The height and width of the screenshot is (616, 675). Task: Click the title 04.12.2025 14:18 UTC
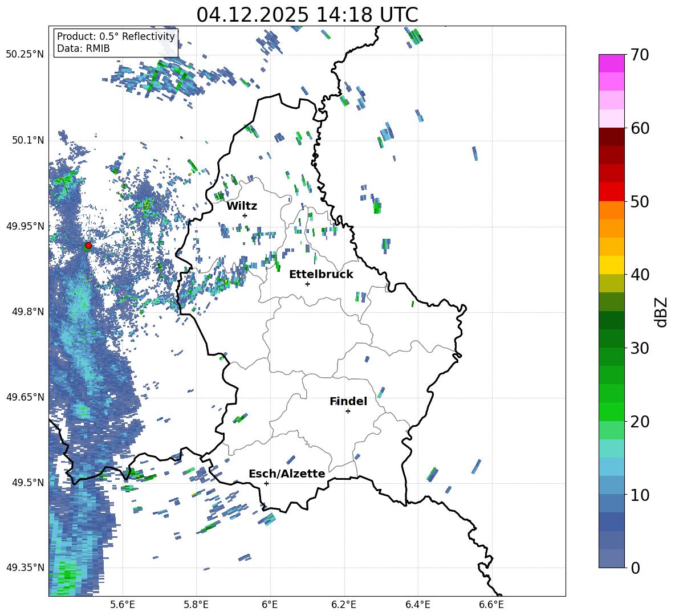307,15
